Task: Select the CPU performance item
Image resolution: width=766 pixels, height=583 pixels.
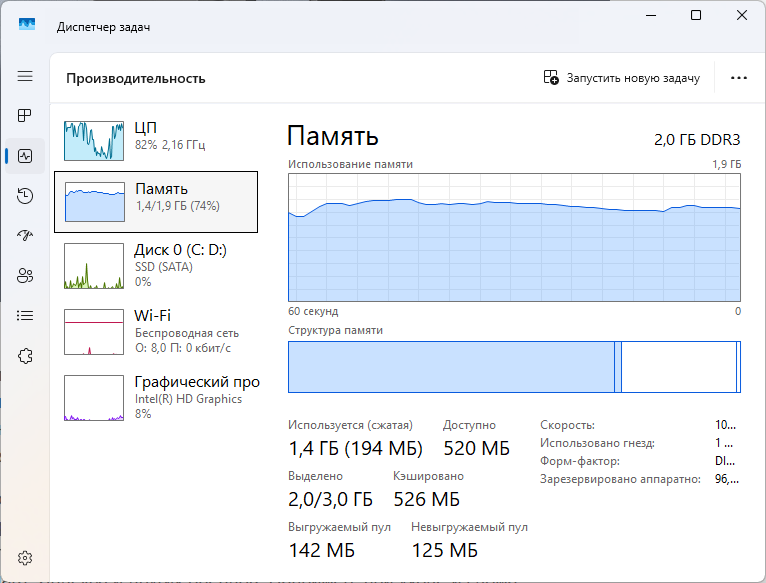Action: point(160,141)
